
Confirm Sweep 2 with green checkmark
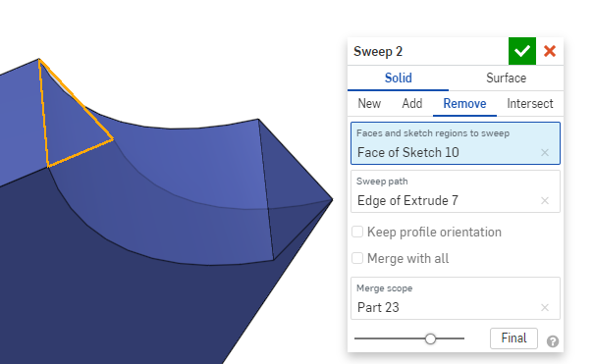pyautogui.click(x=522, y=51)
